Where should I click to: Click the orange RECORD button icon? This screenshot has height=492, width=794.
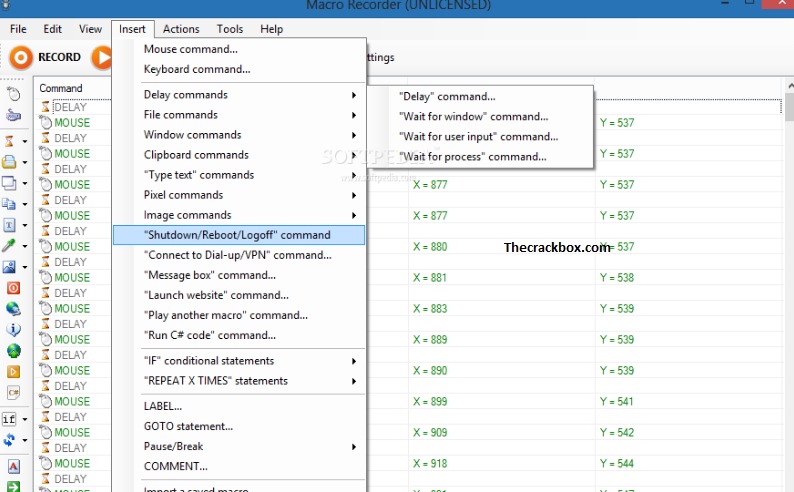21,58
